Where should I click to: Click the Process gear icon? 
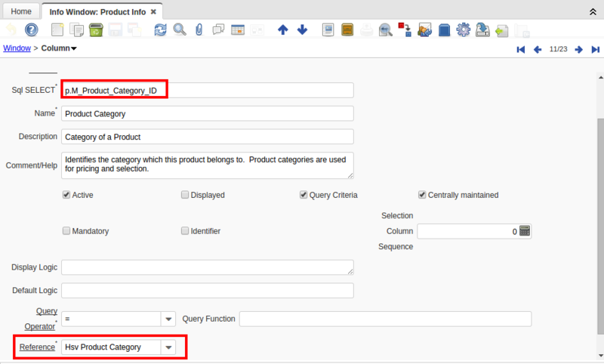464,30
